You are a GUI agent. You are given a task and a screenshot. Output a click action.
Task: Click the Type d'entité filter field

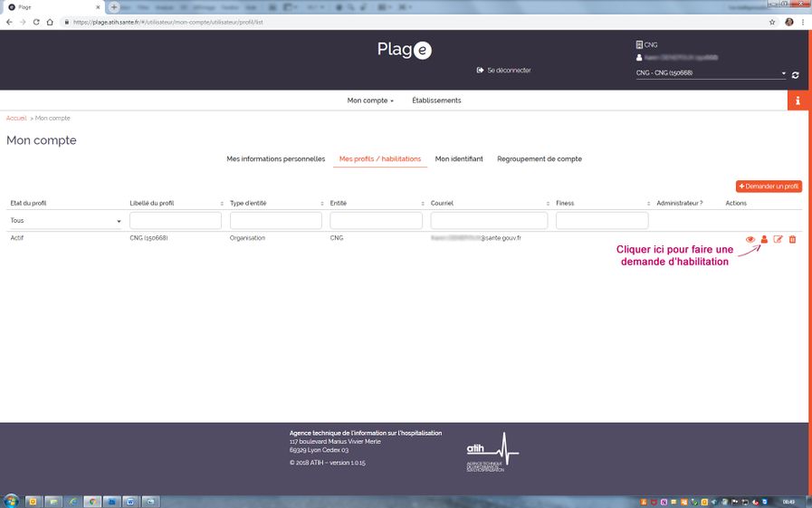(276, 221)
